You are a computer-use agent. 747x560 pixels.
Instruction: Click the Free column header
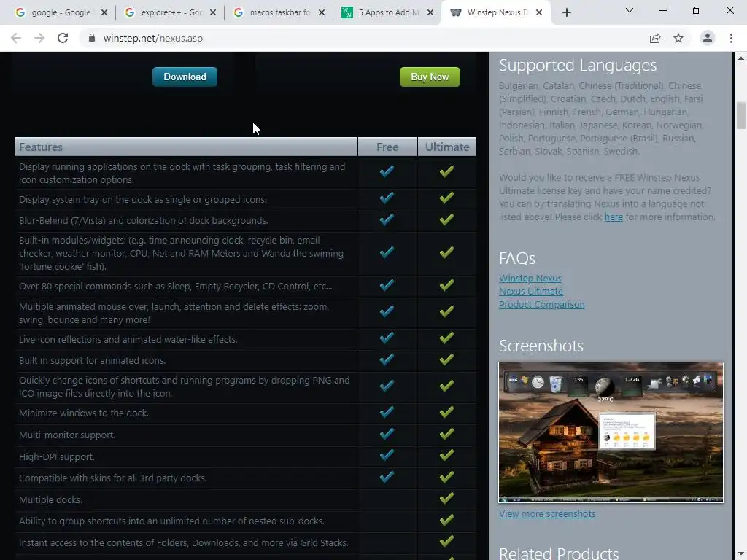click(x=387, y=147)
